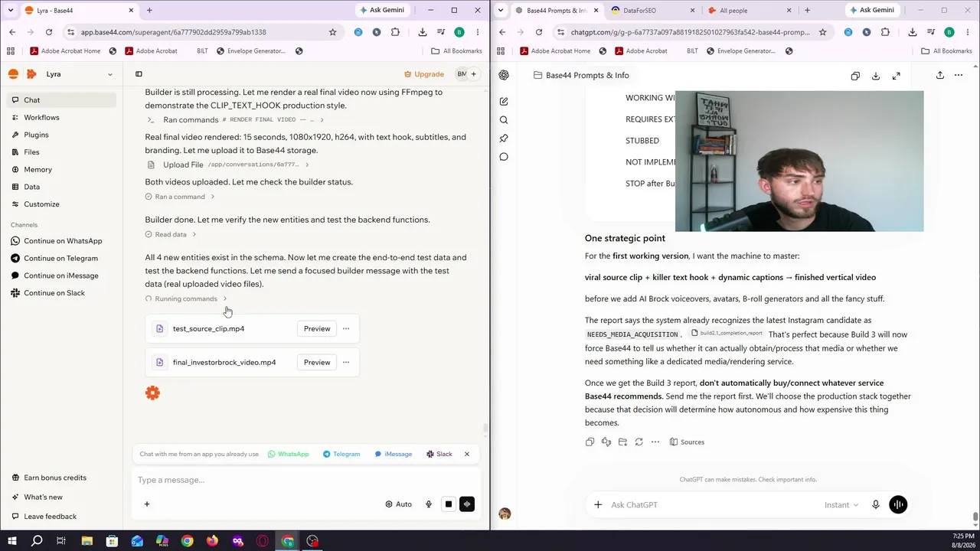
Task: Dismiss the chat apps banner in Lyra
Action: [467, 454]
